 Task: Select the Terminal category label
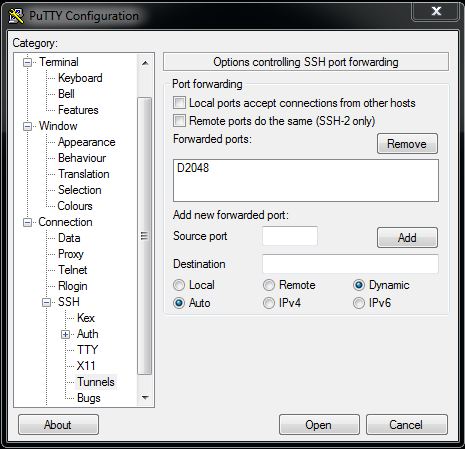tap(59, 62)
